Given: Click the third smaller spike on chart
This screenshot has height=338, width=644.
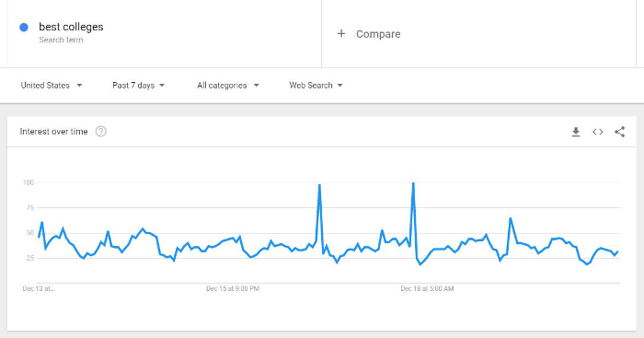Looking at the screenshot, I should pyautogui.click(x=511, y=219).
